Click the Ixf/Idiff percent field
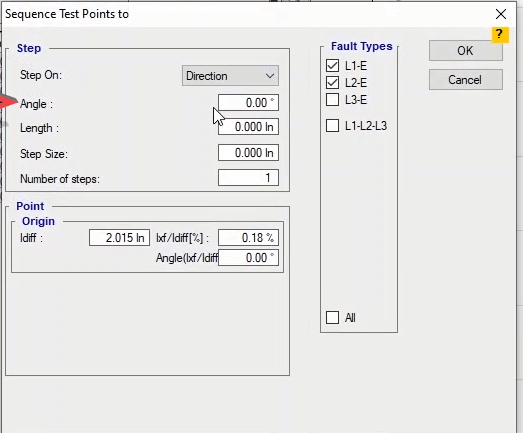523x433 pixels. click(248, 238)
